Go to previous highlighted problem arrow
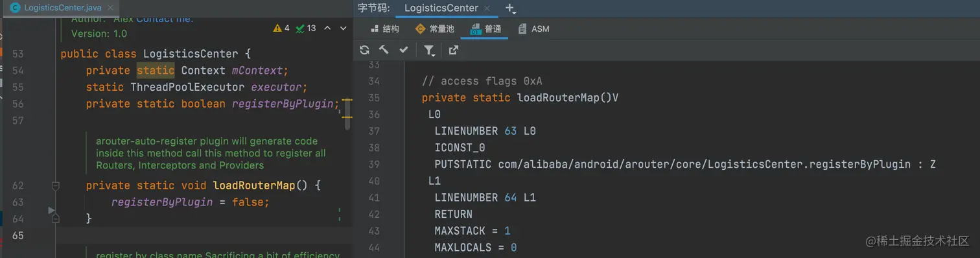980x258 pixels. coord(327,28)
